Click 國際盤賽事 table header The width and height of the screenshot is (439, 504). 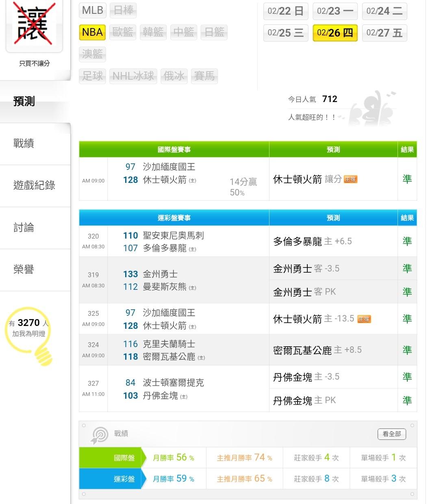(x=174, y=150)
